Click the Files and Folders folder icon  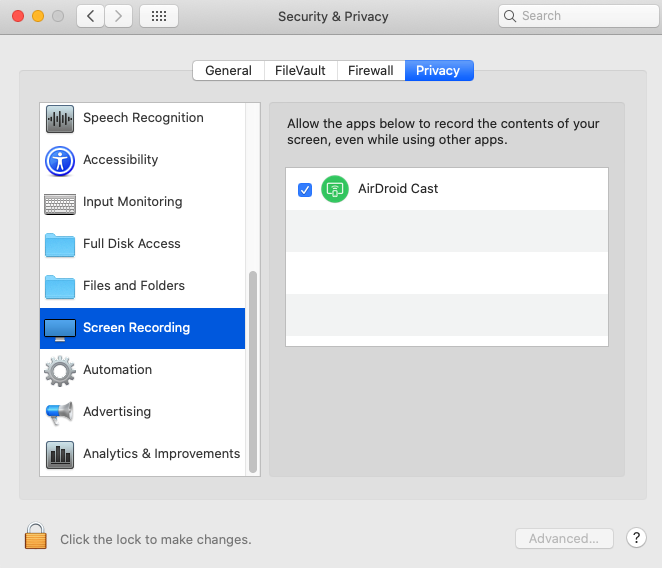point(60,287)
